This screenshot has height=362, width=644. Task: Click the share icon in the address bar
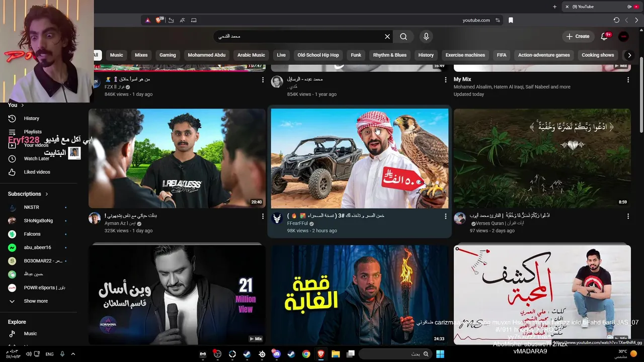coord(171,20)
